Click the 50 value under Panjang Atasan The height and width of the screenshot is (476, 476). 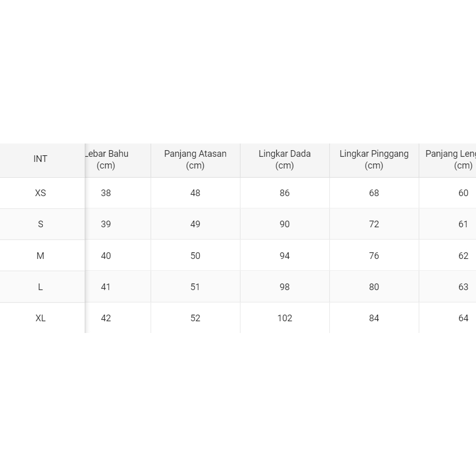(195, 256)
